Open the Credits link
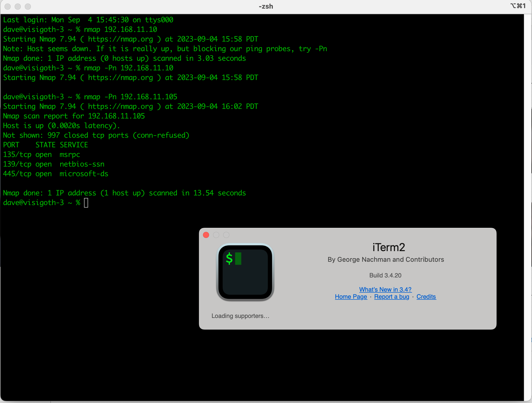The image size is (532, 403). point(426,297)
